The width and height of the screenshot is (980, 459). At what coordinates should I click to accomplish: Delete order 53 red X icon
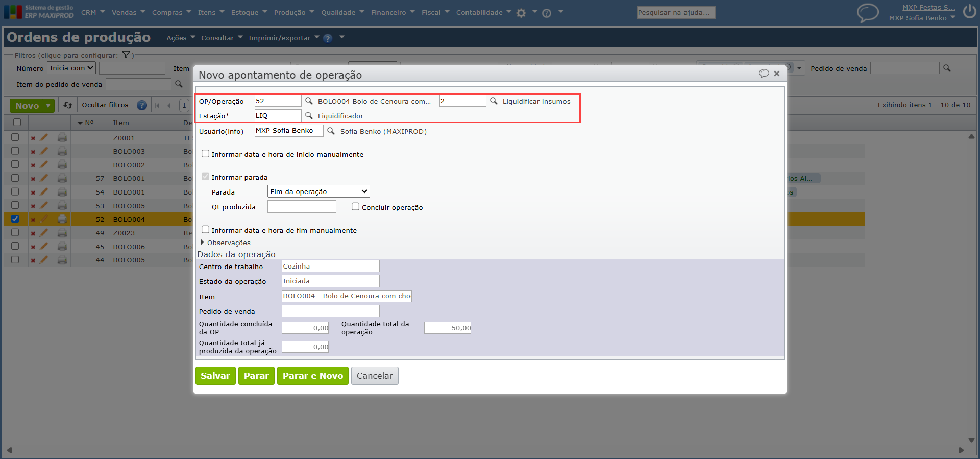click(33, 206)
